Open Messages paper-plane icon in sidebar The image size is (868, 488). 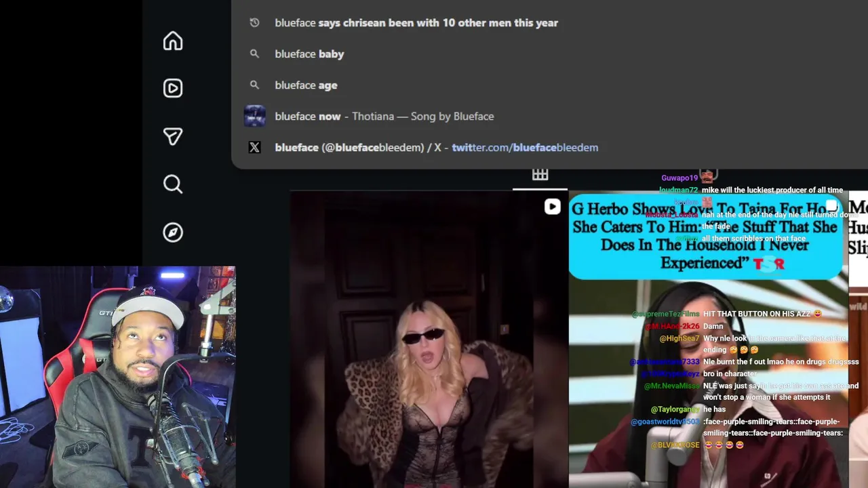(x=173, y=136)
